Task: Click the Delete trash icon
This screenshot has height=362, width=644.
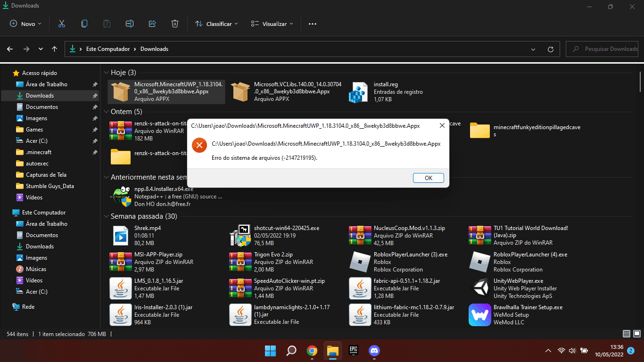Action: click(x=175, y=24)
